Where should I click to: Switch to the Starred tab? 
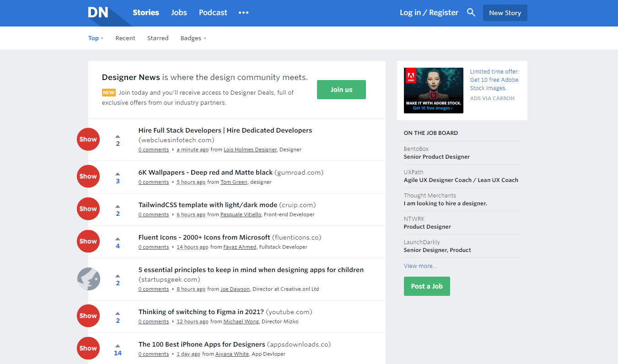pos(158,38)
